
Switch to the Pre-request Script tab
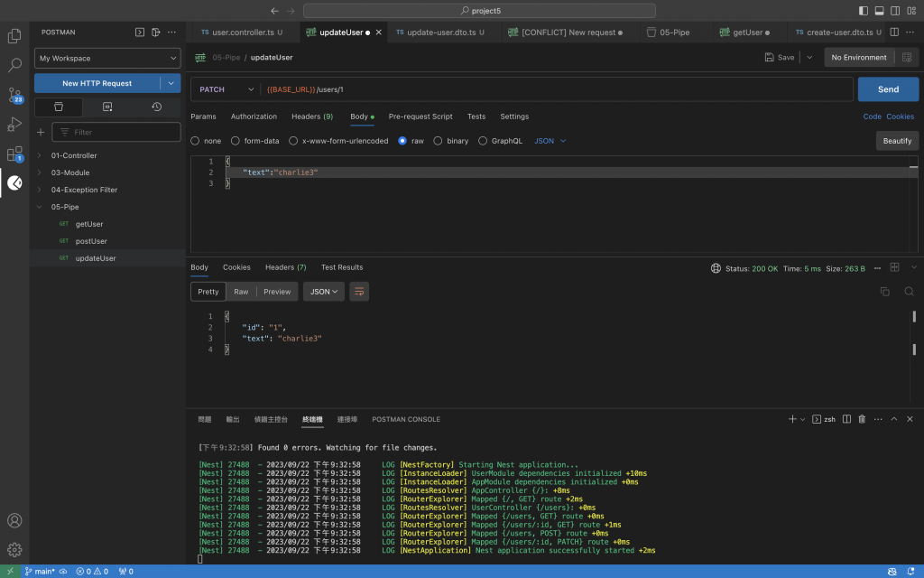(420, 117)
